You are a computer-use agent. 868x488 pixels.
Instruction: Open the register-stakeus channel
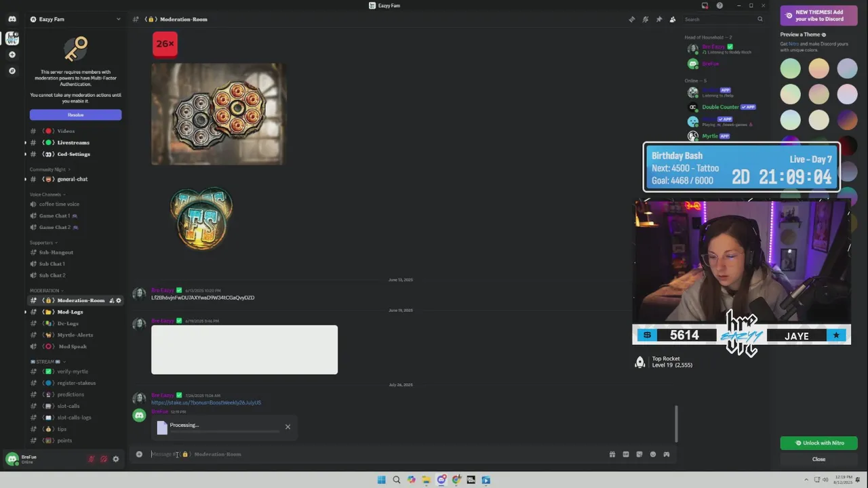76,383
